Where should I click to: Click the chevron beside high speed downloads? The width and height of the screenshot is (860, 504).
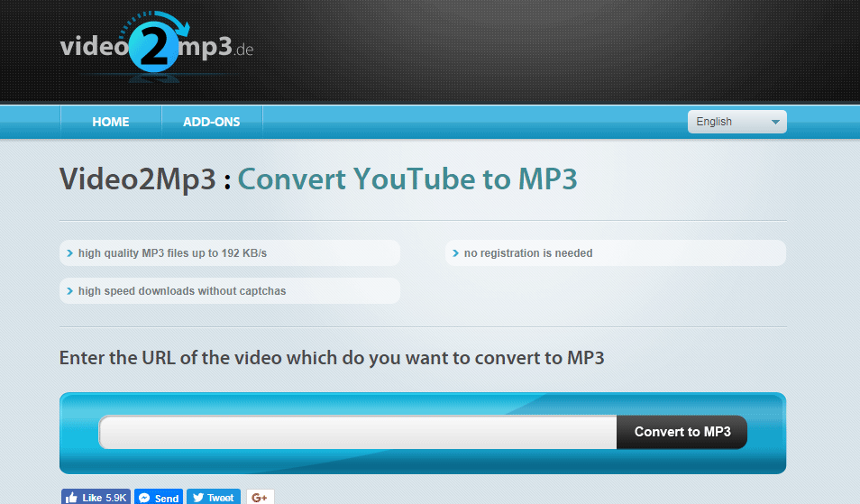(x=69, y=291)
